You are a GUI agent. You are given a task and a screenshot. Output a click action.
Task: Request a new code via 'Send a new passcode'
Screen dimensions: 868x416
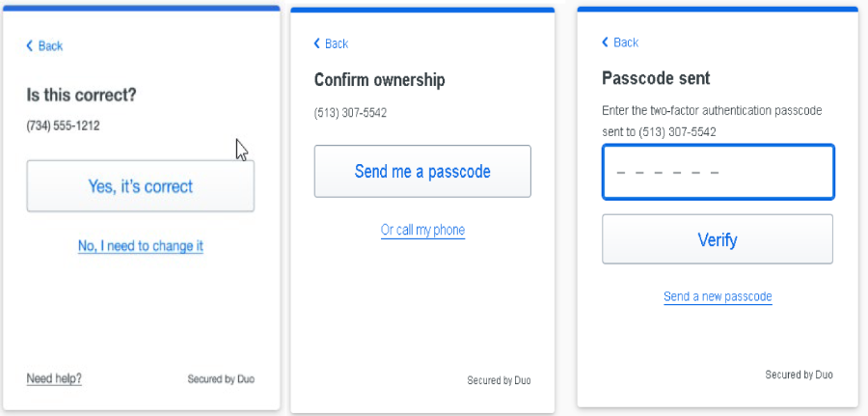point(718,296)
